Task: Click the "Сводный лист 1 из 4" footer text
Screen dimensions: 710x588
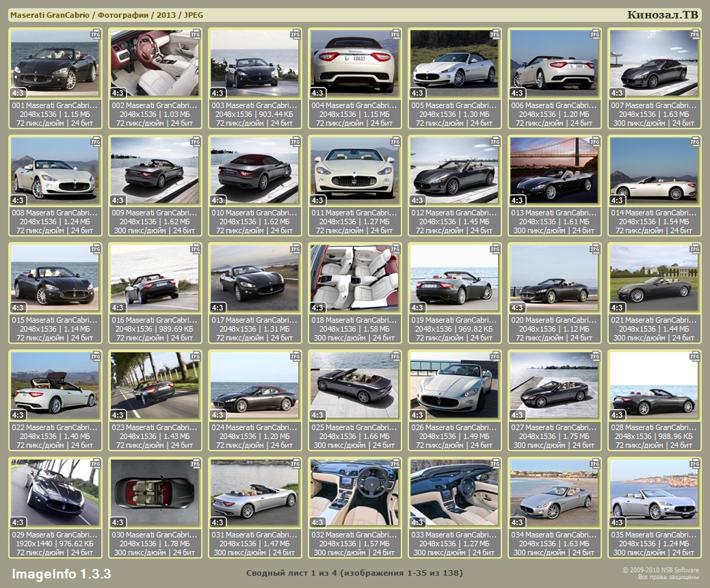Action: (354, 573)
